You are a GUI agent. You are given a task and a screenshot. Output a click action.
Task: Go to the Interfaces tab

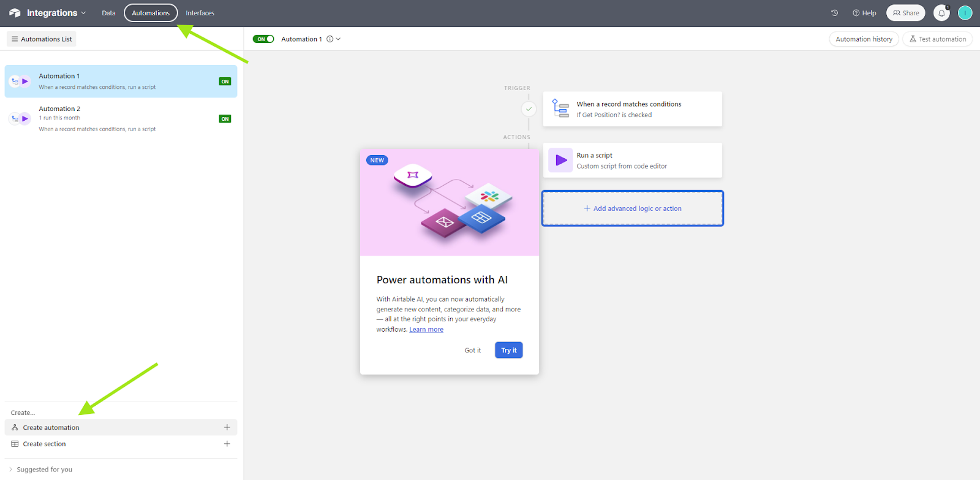[200, 13]
